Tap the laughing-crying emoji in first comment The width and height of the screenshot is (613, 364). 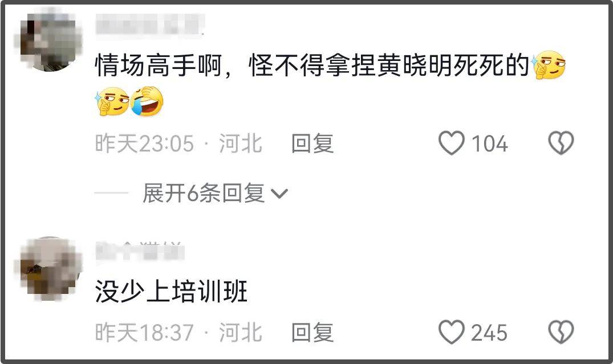tap(147, 101)
